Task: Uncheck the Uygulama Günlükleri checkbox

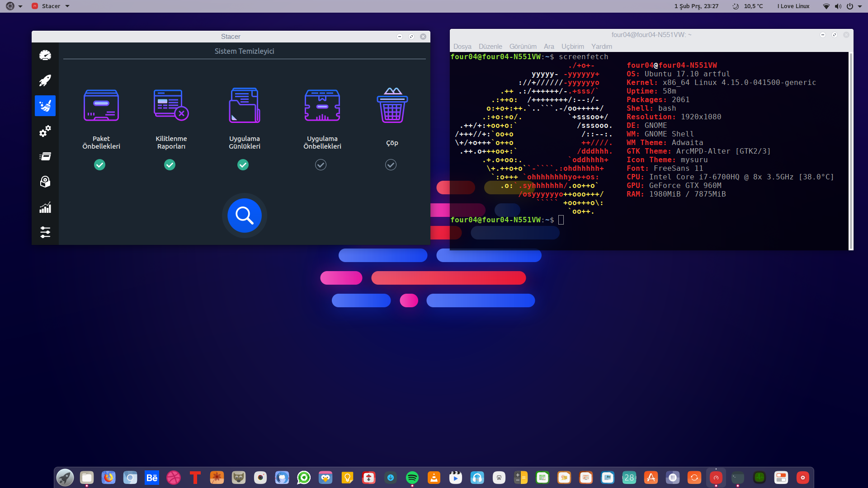Action: pyautogui.click(x=243, y=165)
